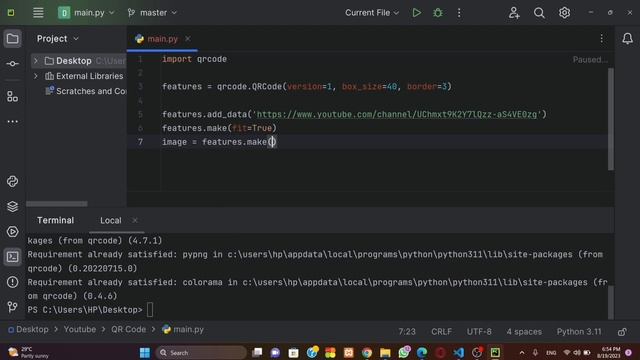Click main.py breadcrumb
The width and height of the screenshot is (640, 360).
click(183, 329)
